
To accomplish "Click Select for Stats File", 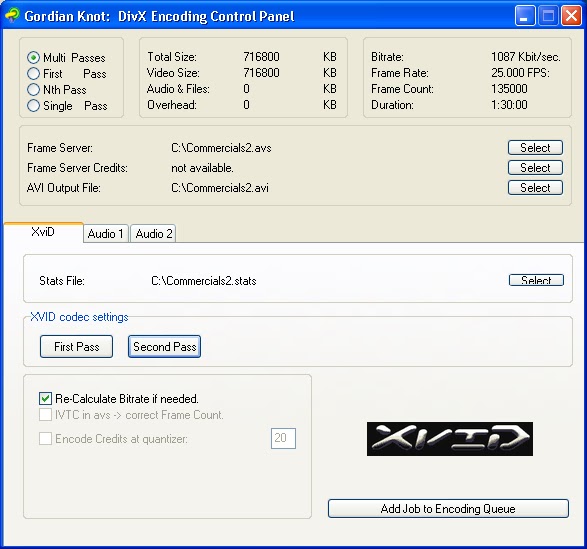I will pos(536,280).
